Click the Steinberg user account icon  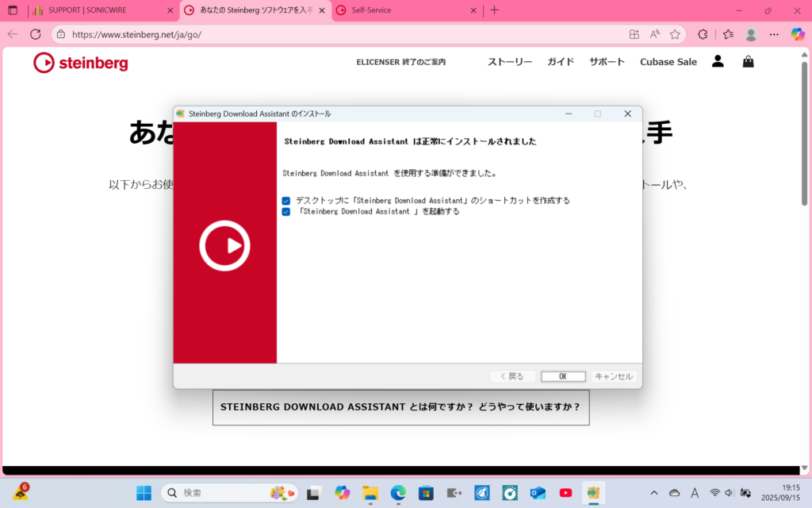tap(718, 61)
